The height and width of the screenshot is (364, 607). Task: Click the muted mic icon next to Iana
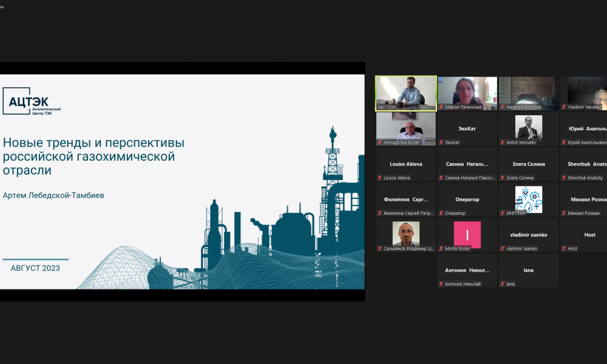coord(503,284)
